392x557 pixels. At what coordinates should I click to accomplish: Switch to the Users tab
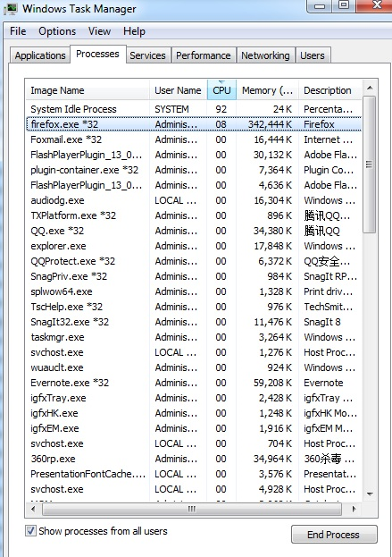tap(313, 55)
